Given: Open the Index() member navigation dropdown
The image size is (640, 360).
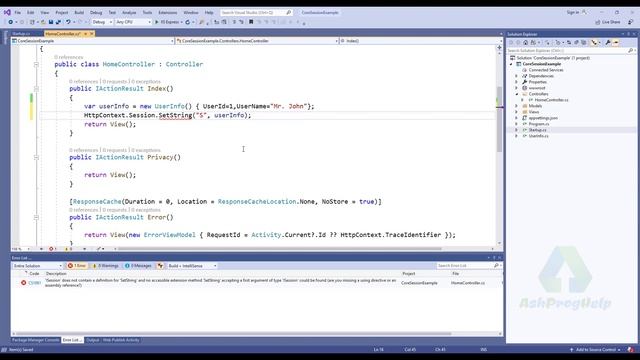Looking at the screenshot, I should pos(420,41).
